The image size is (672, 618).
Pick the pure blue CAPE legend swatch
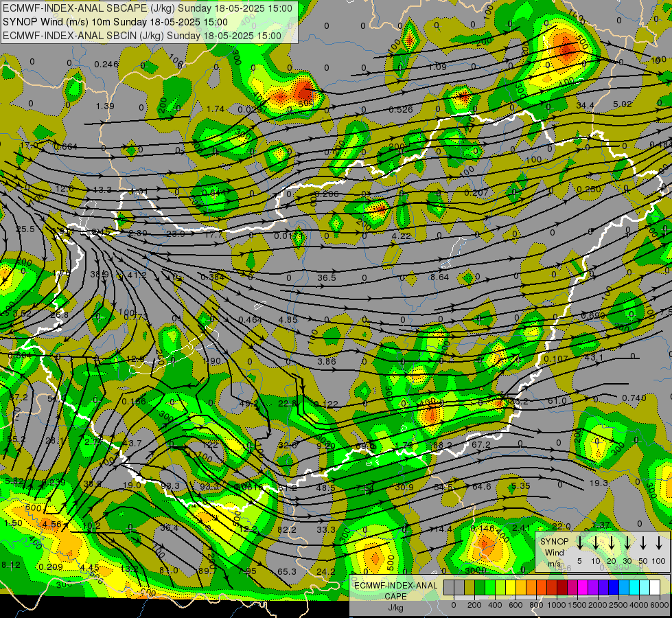pyautogui.click(x=613, y=588)
